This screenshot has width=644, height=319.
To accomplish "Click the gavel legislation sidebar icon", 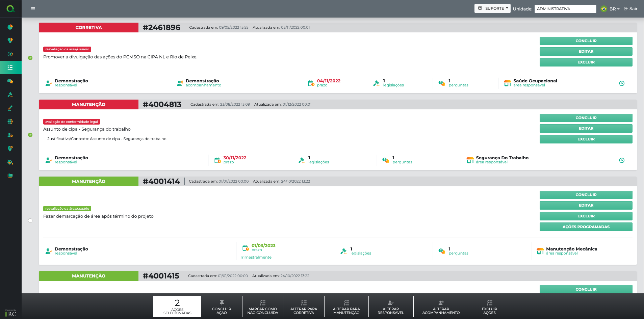I will click(x=10, y=95).
